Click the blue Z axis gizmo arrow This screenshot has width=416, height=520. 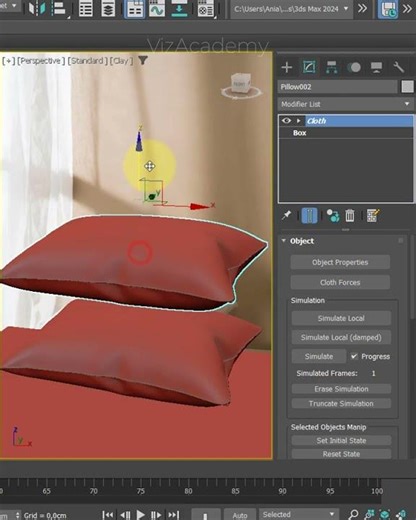139,141
